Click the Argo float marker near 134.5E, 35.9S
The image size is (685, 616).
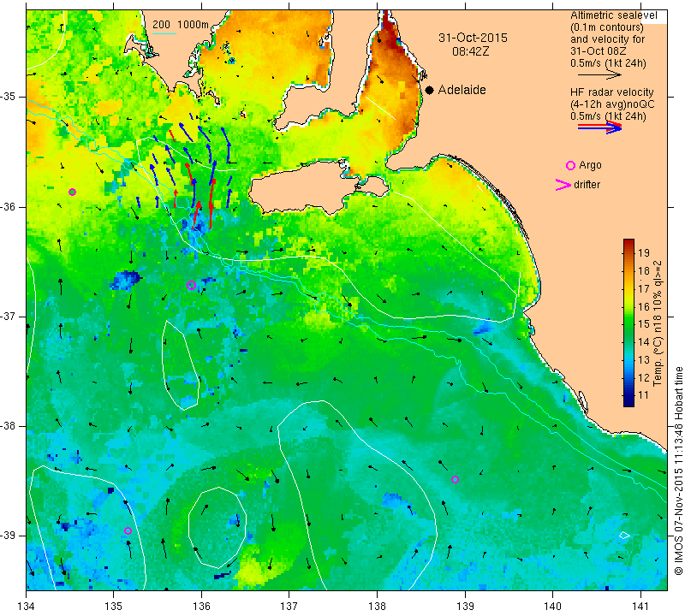(73, 192)
